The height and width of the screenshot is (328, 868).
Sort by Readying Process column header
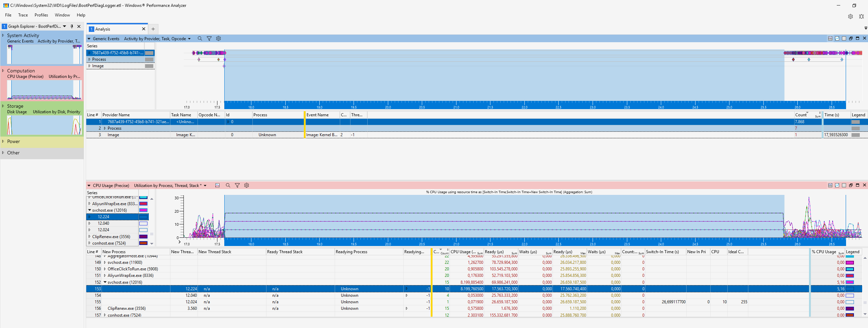point(369,252)
